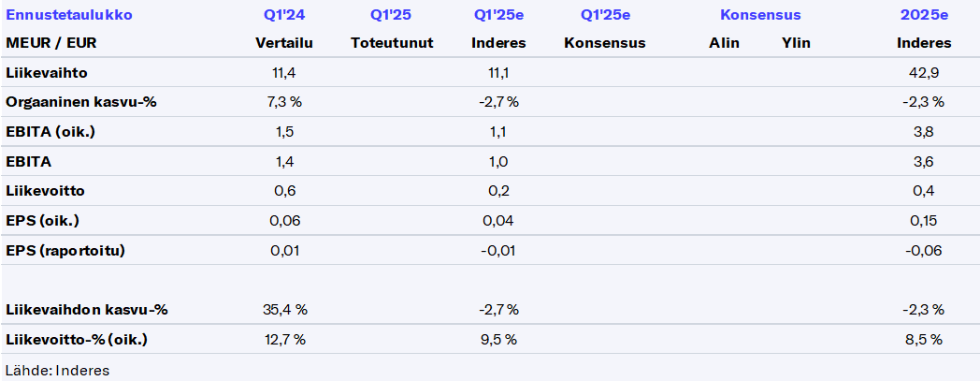The width and height of the screenshot is (980, 381).
Task: Click the Lähde: Inderes source note
Action: click(x=58, y=370)
